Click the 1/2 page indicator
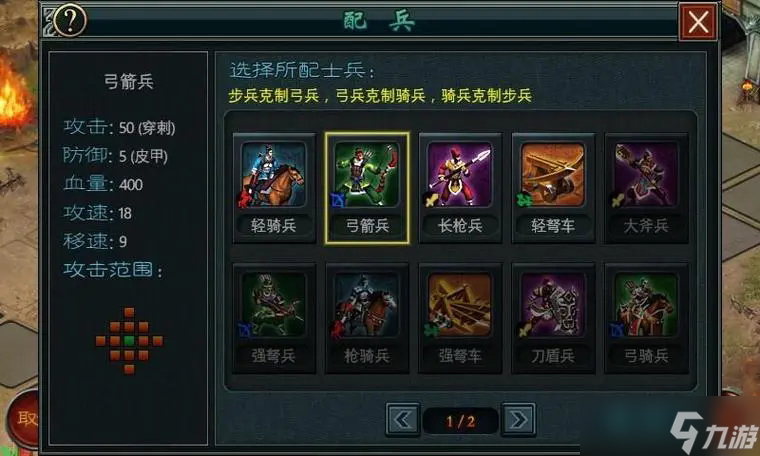 [x=460, y=421]
